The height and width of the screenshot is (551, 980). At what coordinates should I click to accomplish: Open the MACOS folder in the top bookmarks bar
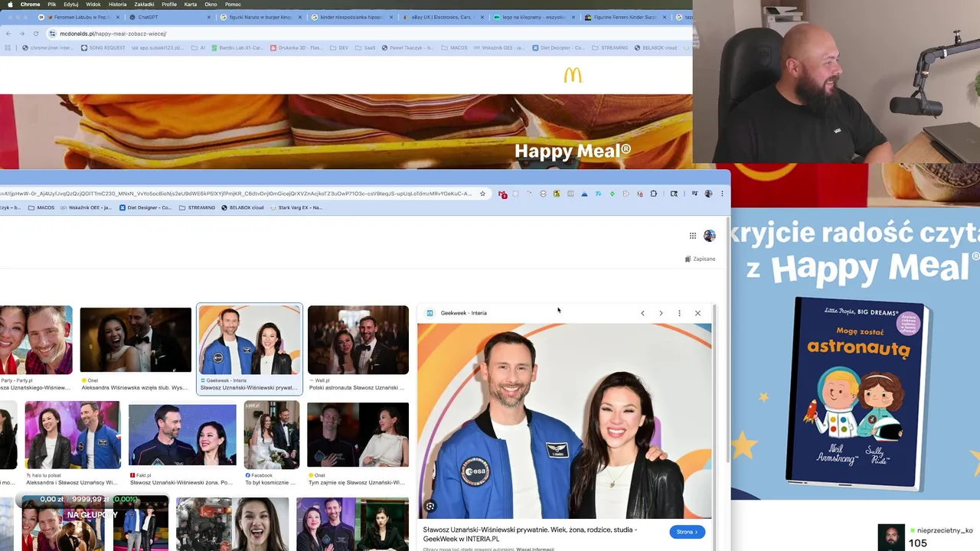(455, 47)
